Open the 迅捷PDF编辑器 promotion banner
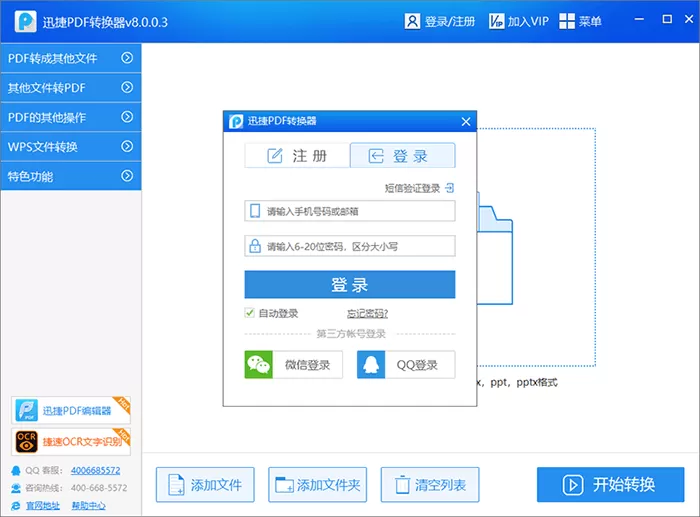700x517 pixels. pyautogui.click(x=71, y=410)
